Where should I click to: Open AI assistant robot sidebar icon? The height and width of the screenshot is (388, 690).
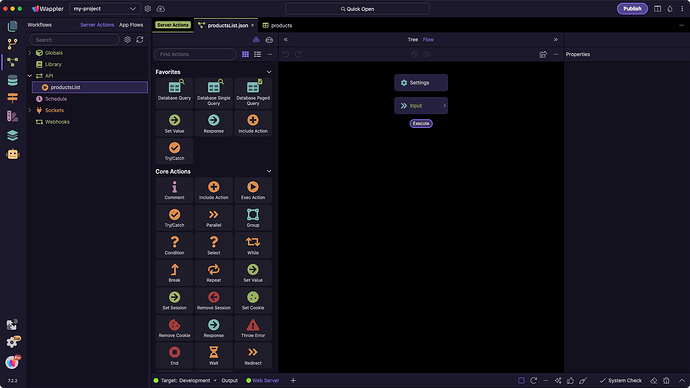pyautogui.click(x=12, y=154)
